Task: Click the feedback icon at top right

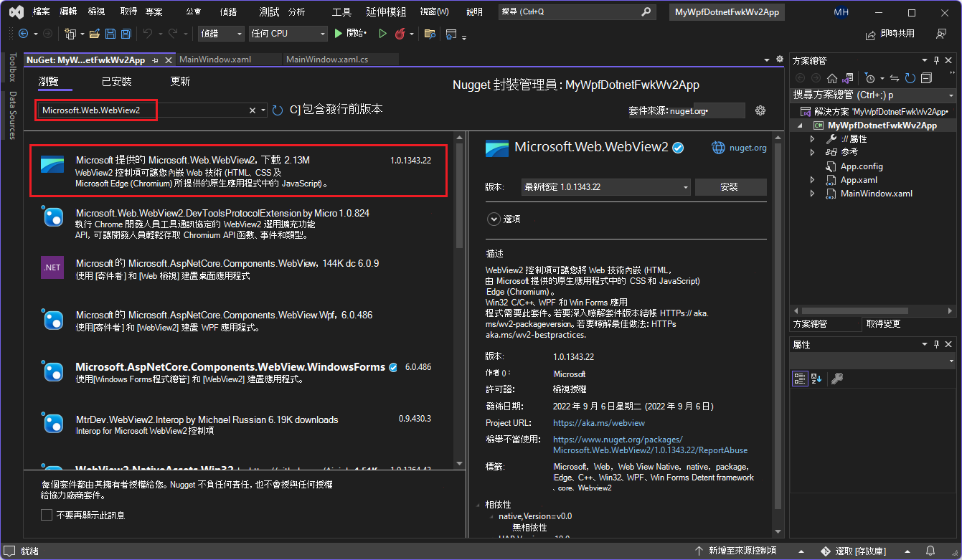Action: pyautogui.click(x=941, y=34)
